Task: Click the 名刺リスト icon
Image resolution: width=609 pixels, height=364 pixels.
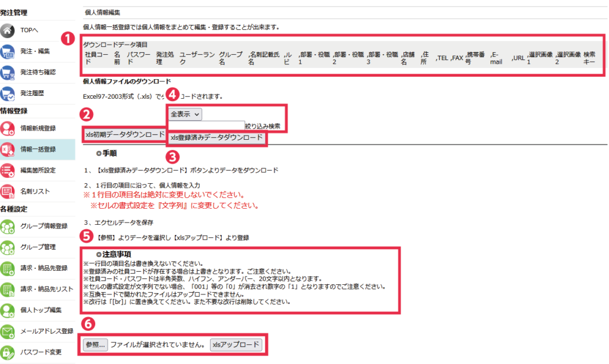Action: coord(8,192)
